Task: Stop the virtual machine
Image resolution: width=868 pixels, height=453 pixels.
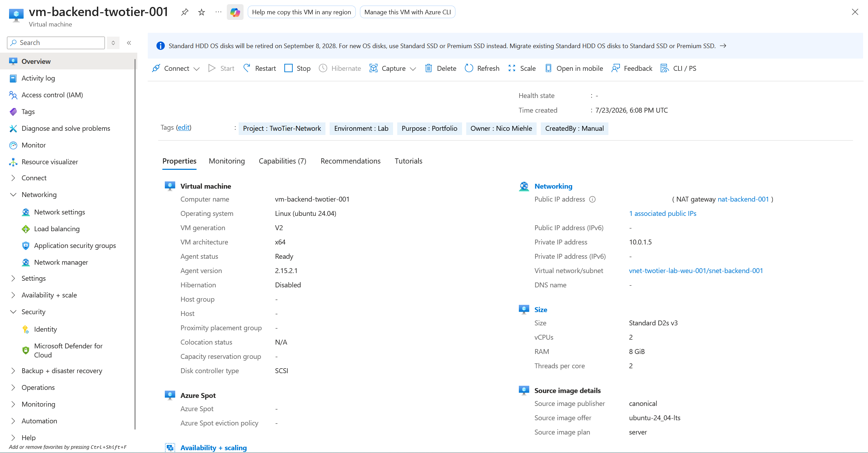Action: (x=297, y=68)
